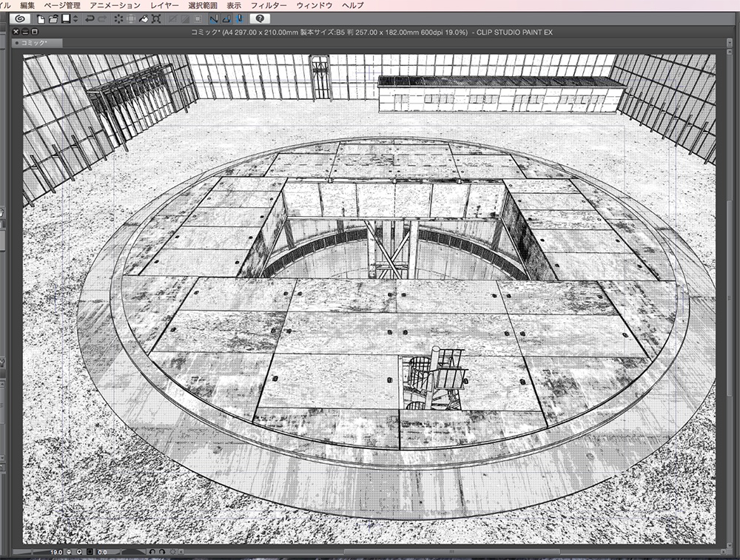
Task: Click the 0.0 rotation angle field
Action: tap(102, 552)
